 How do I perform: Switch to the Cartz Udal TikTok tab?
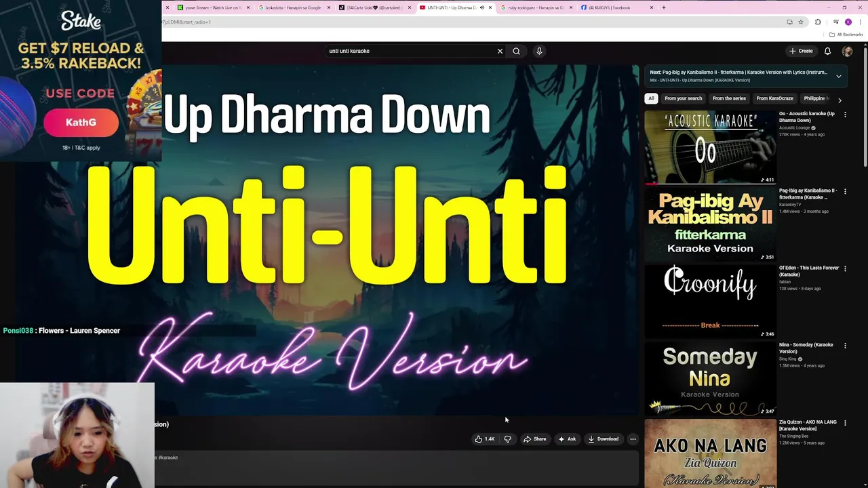[x=374, y=7]
